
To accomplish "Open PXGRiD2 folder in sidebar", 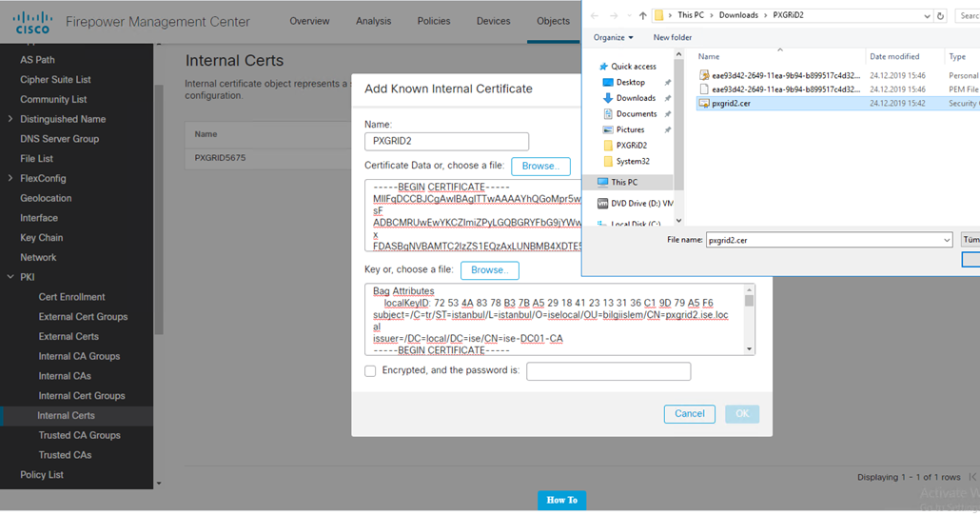I will point(631,145).
